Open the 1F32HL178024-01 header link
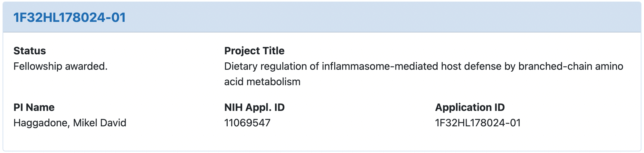Image resolution: width=644 pixels, height=153 pixels. [x=69, y=17]
